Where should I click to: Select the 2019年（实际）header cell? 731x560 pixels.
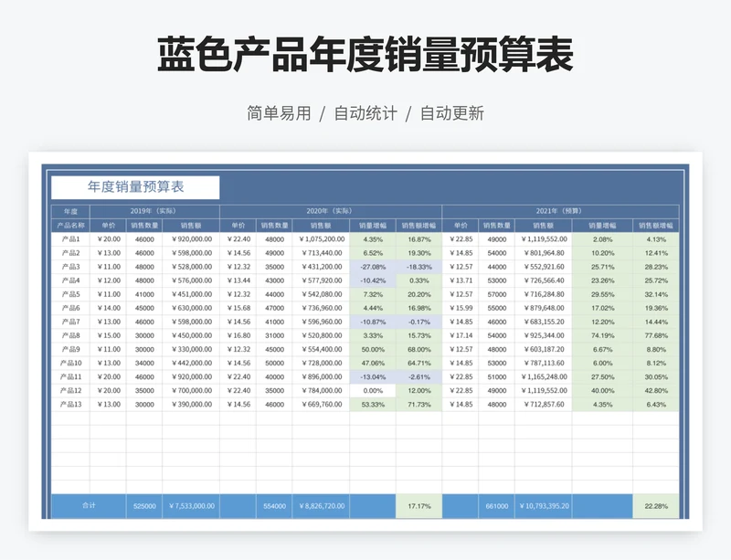[x=154, y=211]
